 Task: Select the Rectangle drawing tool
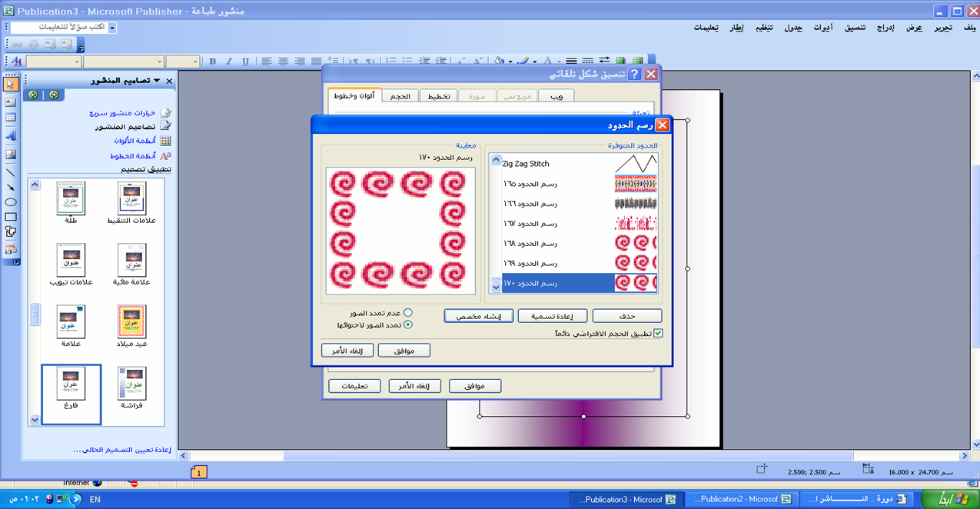point(11,217)
